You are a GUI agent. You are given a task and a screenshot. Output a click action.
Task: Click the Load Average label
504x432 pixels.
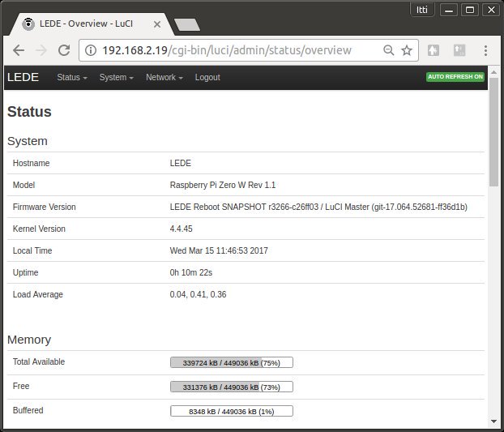[x=38, y=294]
